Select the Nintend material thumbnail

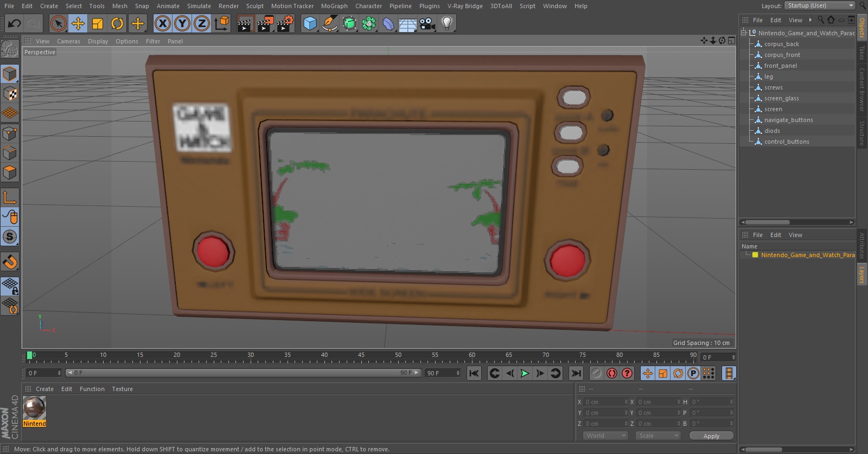(x=34, y=408)
